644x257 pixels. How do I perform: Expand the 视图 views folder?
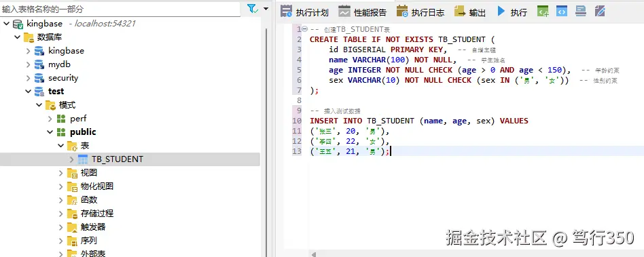click(x=60, y=173)
